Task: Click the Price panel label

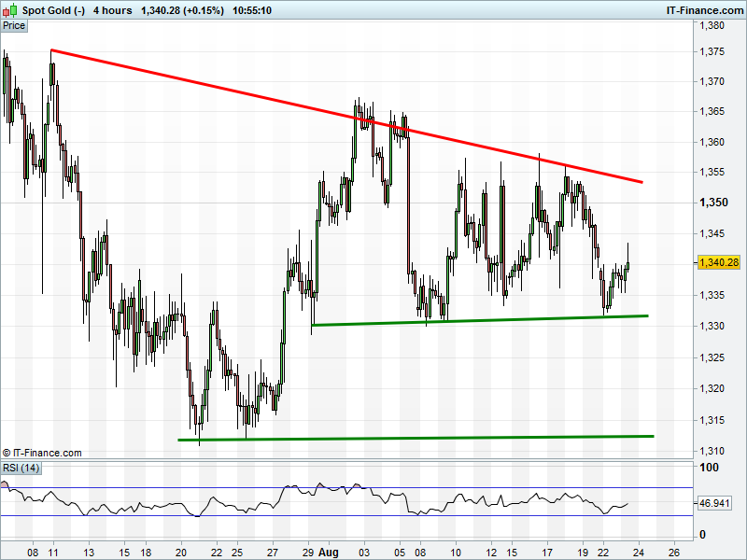Action: [x=14, y=26]
